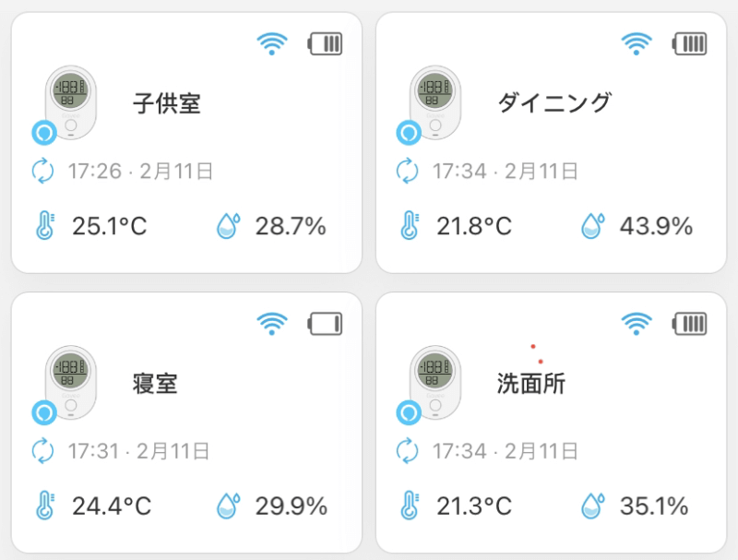Click the sync refresh icon on the 洗面所 card

point(407,451)
